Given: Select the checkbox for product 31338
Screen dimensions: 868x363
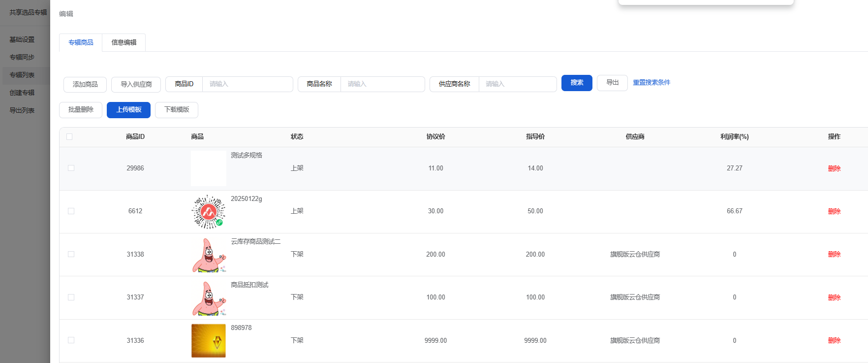Looking at the screenshot, I should 71,254.
